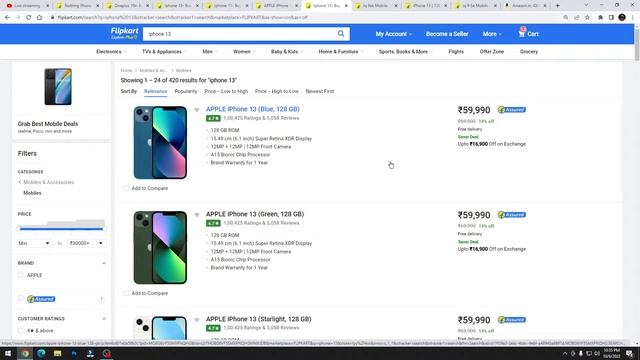Open the Offer Zone link
The width and height of the screenshot is (640, 360).
tap(492, 52)
